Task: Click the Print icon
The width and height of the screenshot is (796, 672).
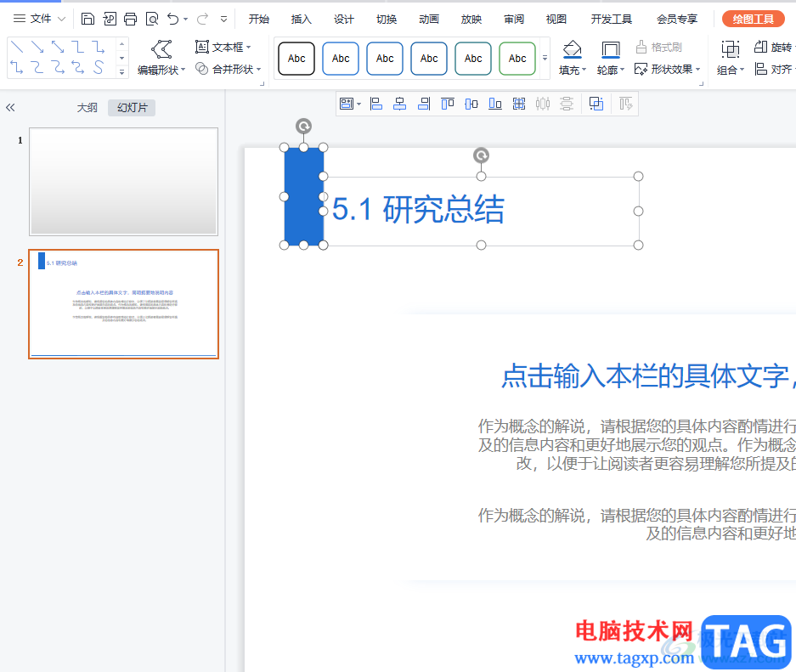Action: (x=131, y=20)
